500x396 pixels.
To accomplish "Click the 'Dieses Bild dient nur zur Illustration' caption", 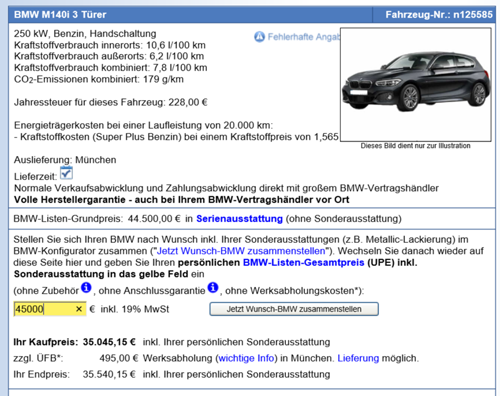I will click(415, 146).
